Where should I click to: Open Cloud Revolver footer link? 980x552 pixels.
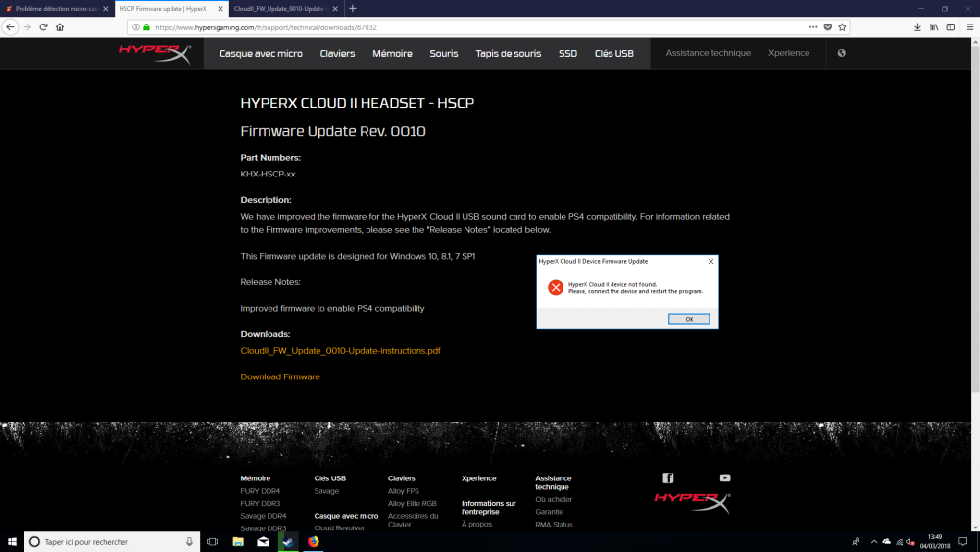click(x=339, y=528)
